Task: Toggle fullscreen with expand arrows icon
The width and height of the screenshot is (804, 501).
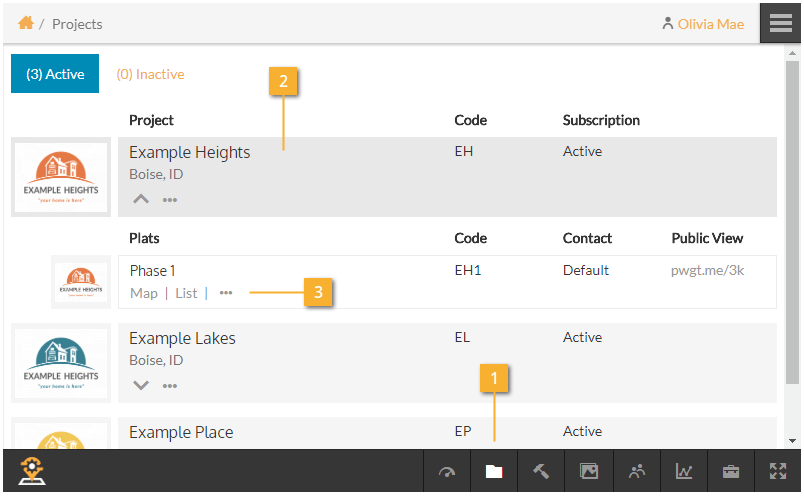Action: point(778,472)
